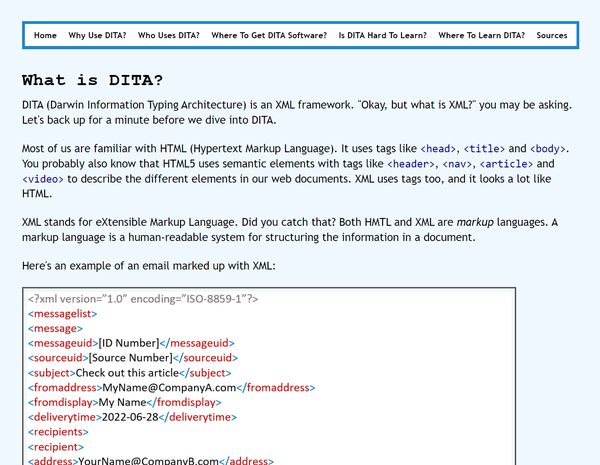This screenshot has width=600, height=465.
Task: Click the <video> code tag
Action: click(x=44, y=180)
